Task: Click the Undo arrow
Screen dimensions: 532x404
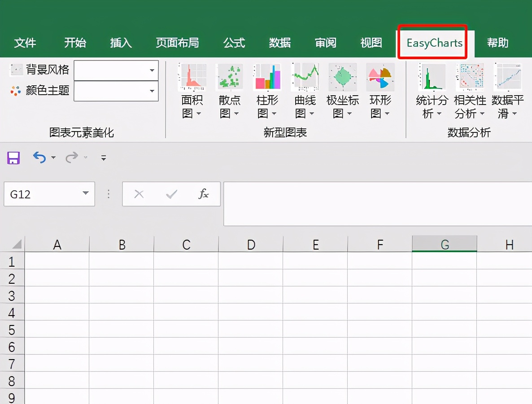Action: coord(39,158)
